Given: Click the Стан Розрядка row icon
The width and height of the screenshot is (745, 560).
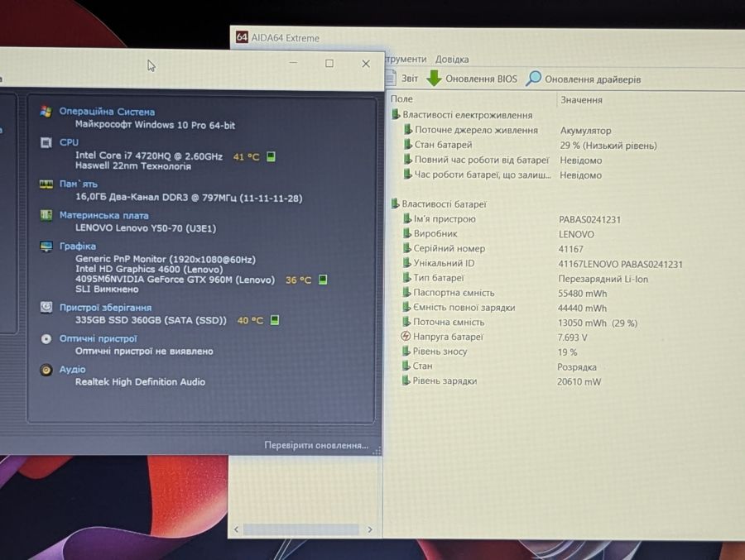Looking at the screenshot, I should 406,366.
